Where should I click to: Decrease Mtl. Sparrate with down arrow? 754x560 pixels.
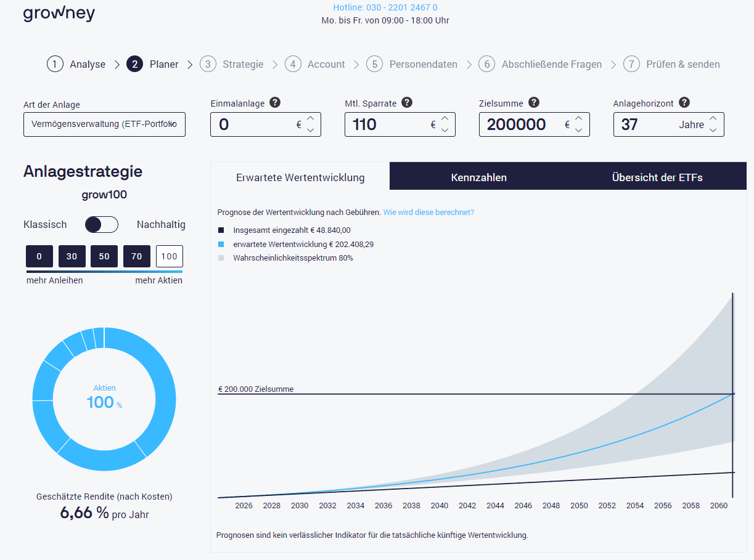pos(445,130)
